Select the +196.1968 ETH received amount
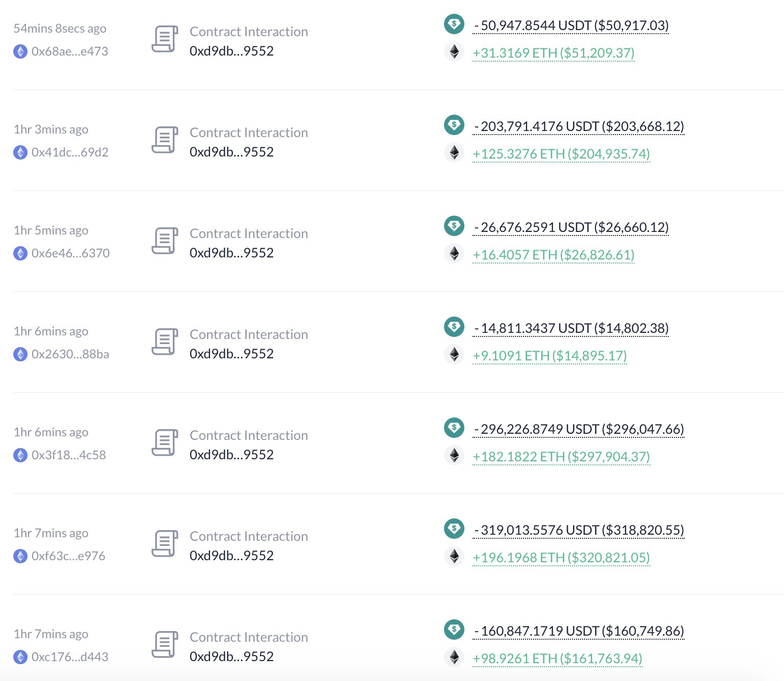This screenshot has height=681, width=784. (x=561, y=558)
